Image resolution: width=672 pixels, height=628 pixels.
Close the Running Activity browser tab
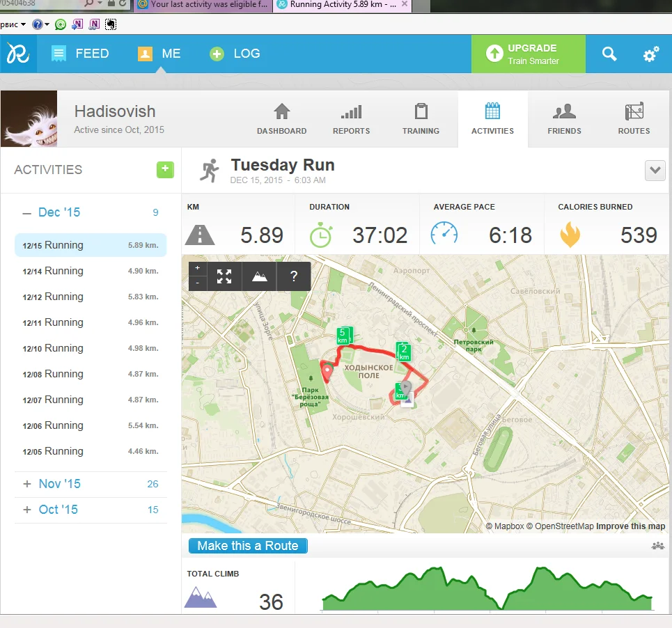[x=404, y=4]
